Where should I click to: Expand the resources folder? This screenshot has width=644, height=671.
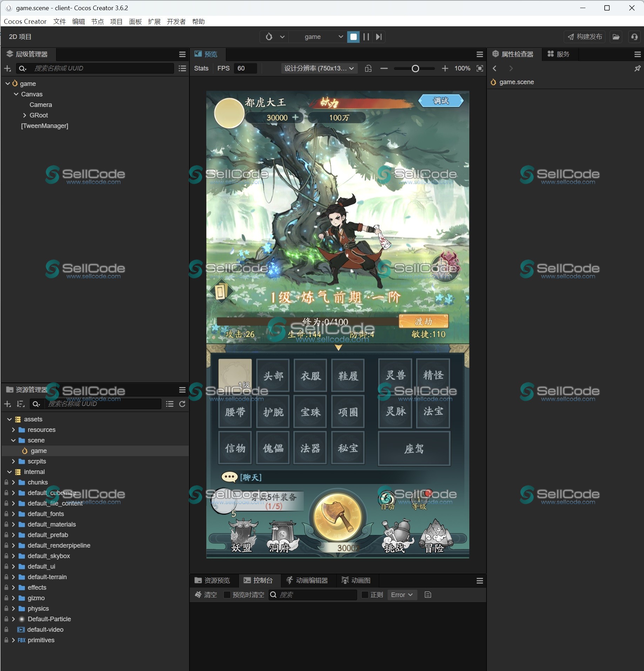[x=13, y=430]
